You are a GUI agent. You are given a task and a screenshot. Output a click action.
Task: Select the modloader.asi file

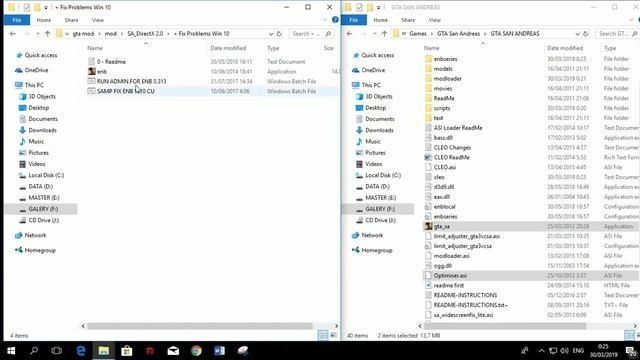pyautogui.click(x=451, y=256)
